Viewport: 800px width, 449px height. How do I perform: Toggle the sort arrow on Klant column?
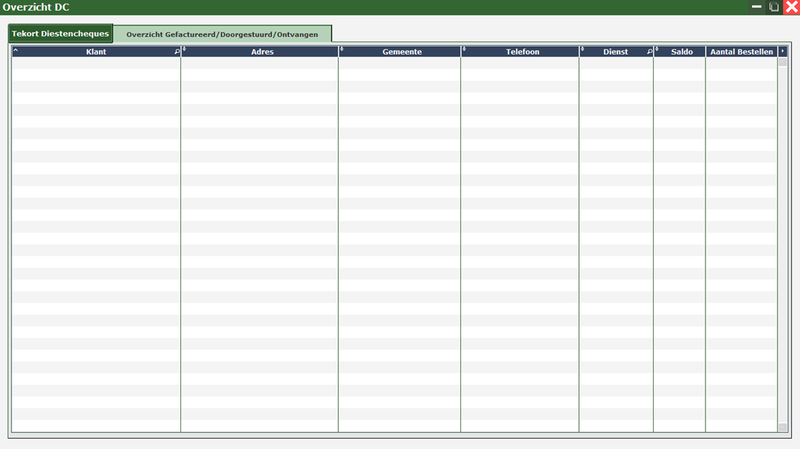tap(16, 50)
